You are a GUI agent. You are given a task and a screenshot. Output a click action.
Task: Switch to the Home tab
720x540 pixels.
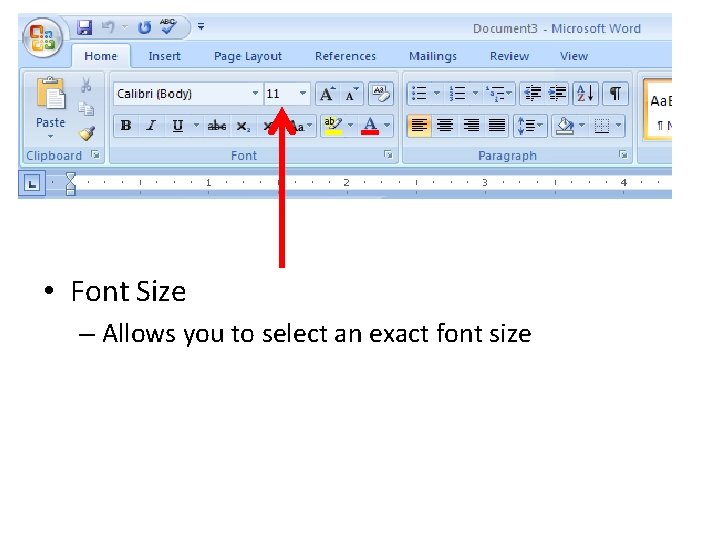(x=101, y=56)
